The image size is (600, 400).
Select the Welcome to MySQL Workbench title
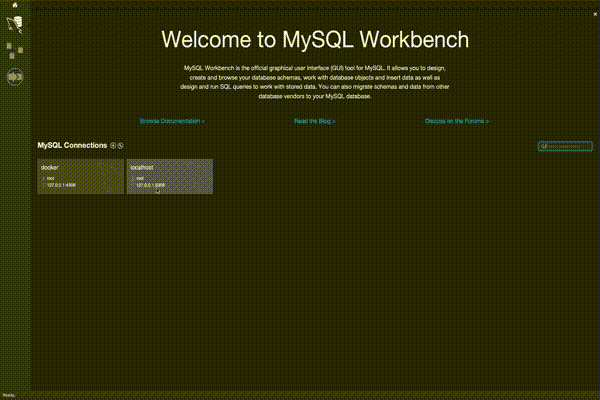(315, 39)
